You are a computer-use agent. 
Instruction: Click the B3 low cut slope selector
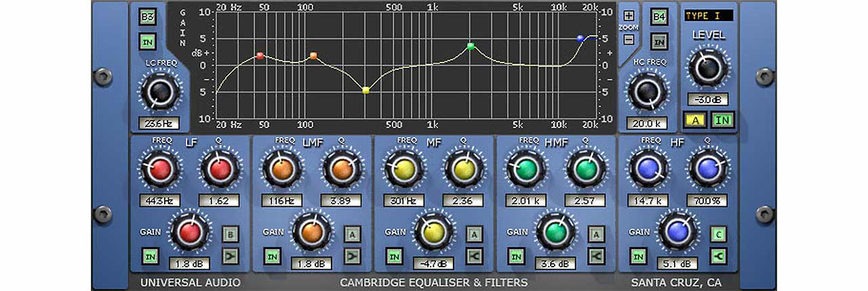coord(147,17)
